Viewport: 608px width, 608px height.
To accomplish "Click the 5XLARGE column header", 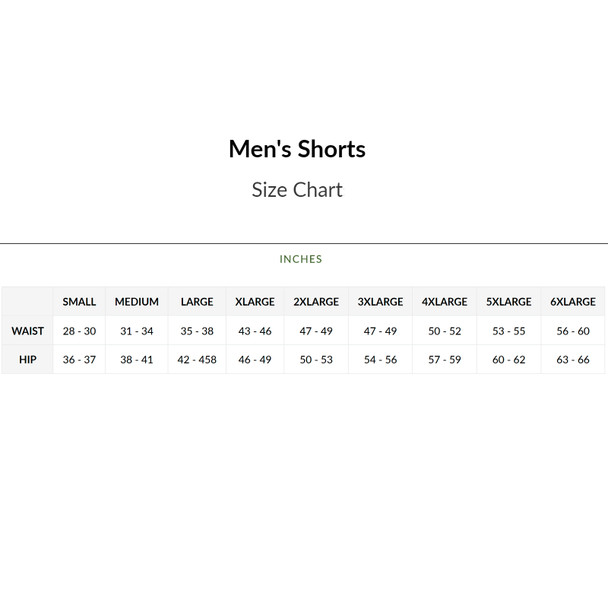I will click(508, 302).
